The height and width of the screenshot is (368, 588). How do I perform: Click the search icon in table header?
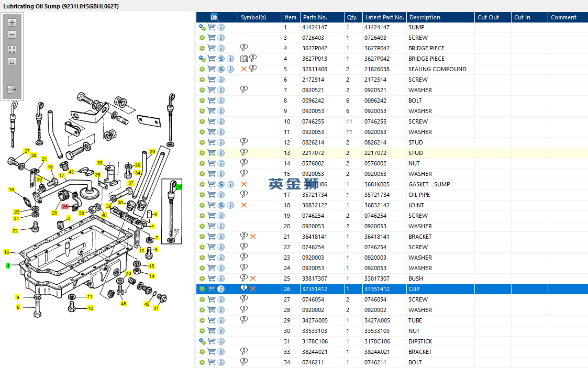pos(215,17)
